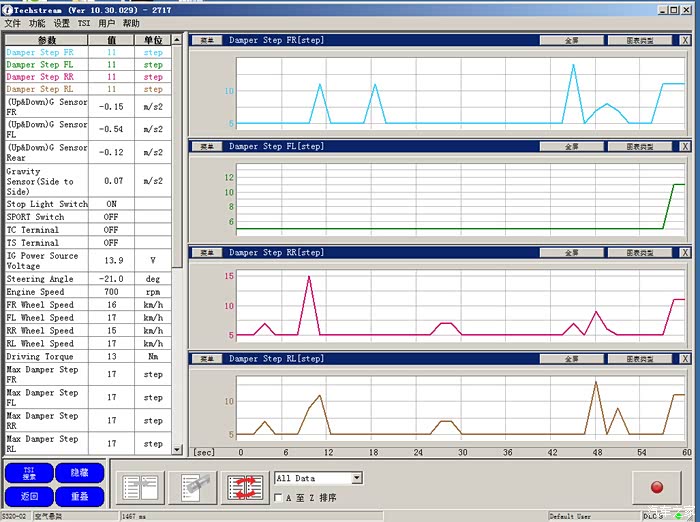
Task: Open the All Data dropdown
Action: (355, 479)
